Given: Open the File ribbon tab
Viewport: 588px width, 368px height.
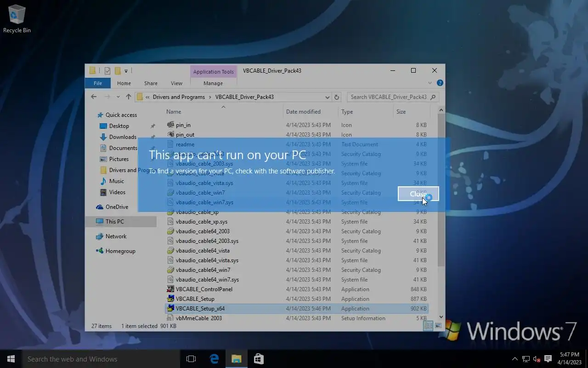Looking at the screenshot, I should pyautogui.click(x=98, y=83).
